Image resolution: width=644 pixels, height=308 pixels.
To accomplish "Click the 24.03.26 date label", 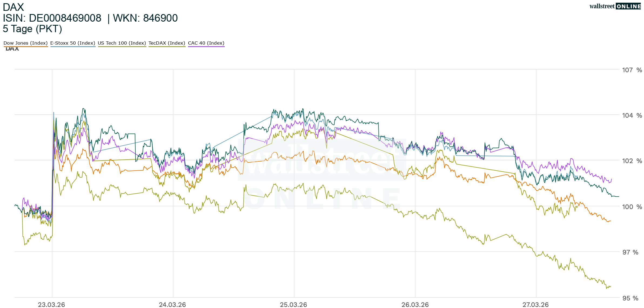I will (x=172, y=304).
